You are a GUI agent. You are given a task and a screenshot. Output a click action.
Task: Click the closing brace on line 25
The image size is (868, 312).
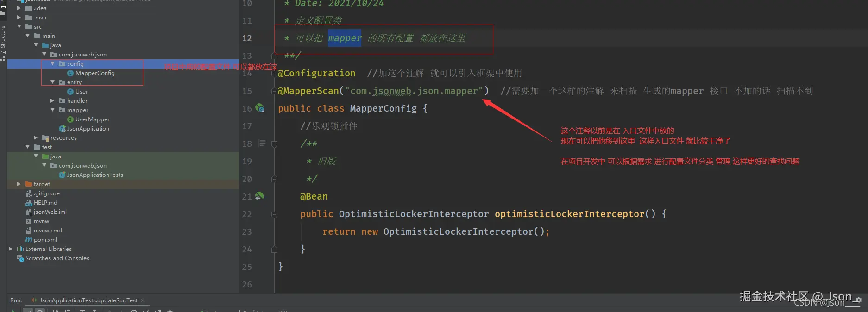(280, 267)
